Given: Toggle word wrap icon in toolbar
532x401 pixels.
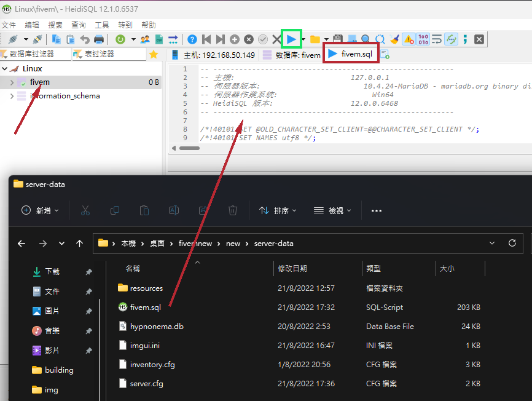Looking at the screenshot, I should [437, 39].
